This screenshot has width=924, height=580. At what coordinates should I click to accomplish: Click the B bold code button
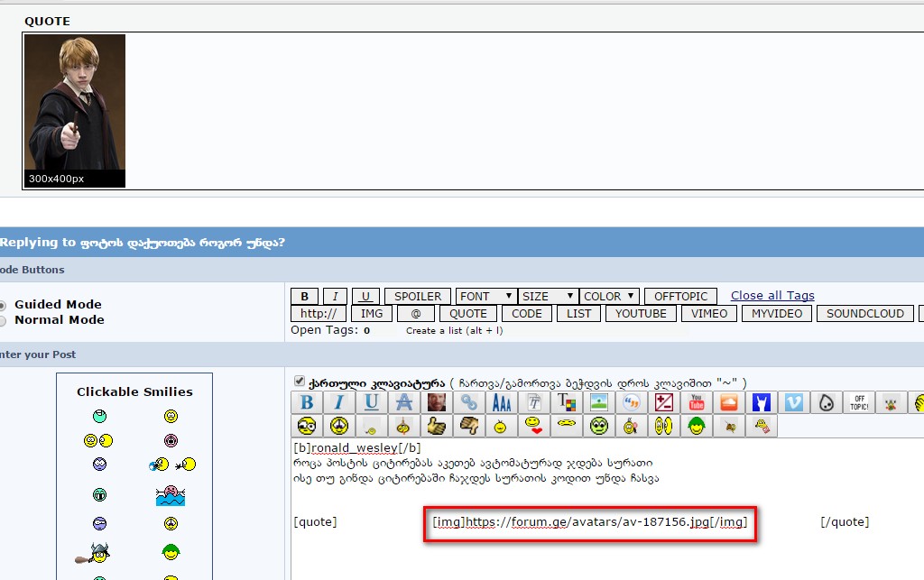[x=305, y=296]
